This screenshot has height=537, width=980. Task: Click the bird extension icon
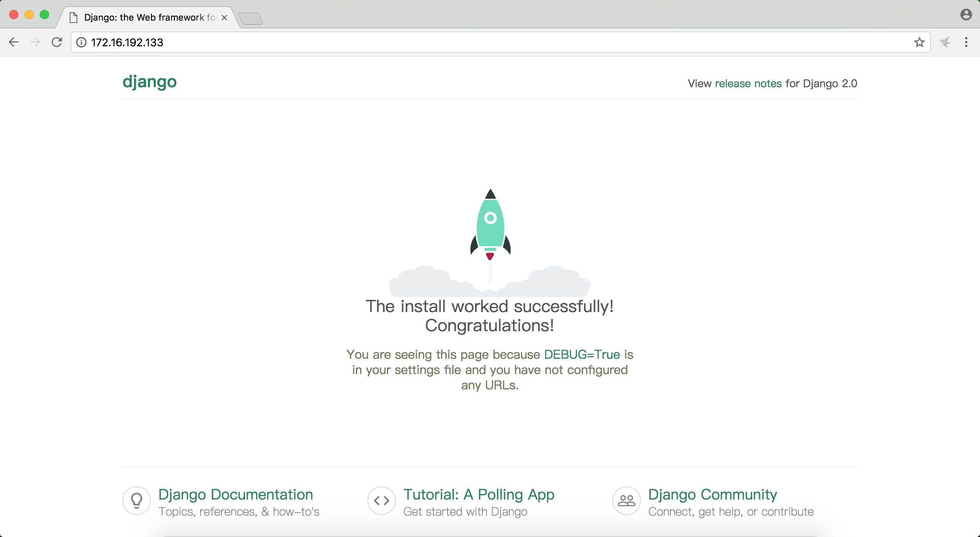tap(945, 42)
